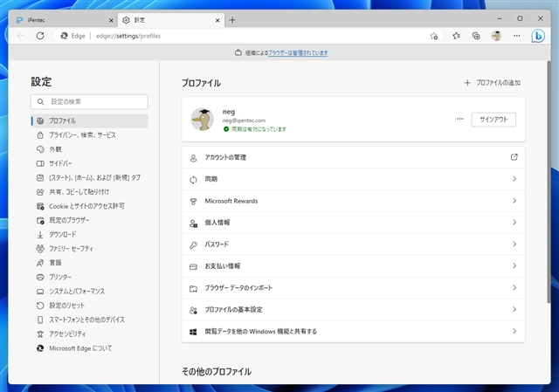Click the サインアウト button
Viewport: 559px width, 392px height.
point(493,120)
